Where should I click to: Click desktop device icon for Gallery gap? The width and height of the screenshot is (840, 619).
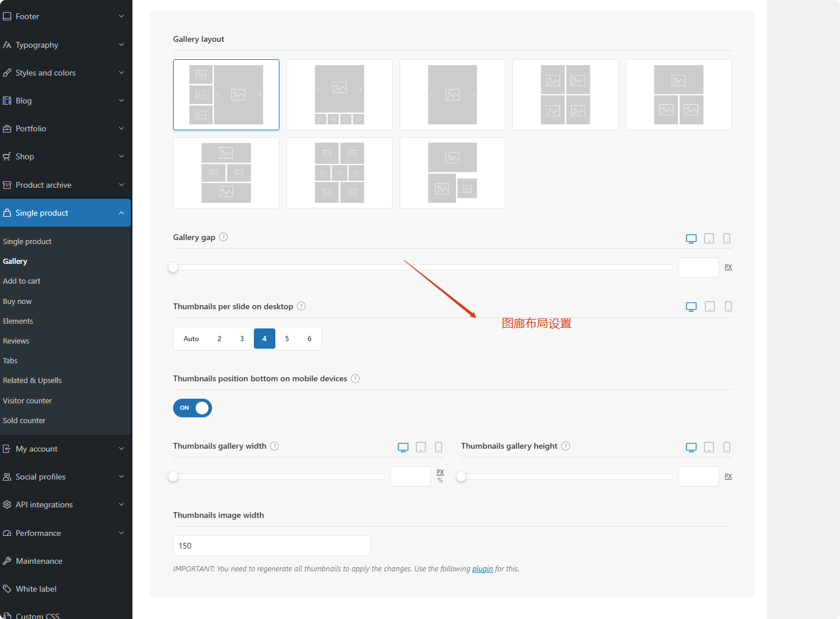tap(691, 239)
